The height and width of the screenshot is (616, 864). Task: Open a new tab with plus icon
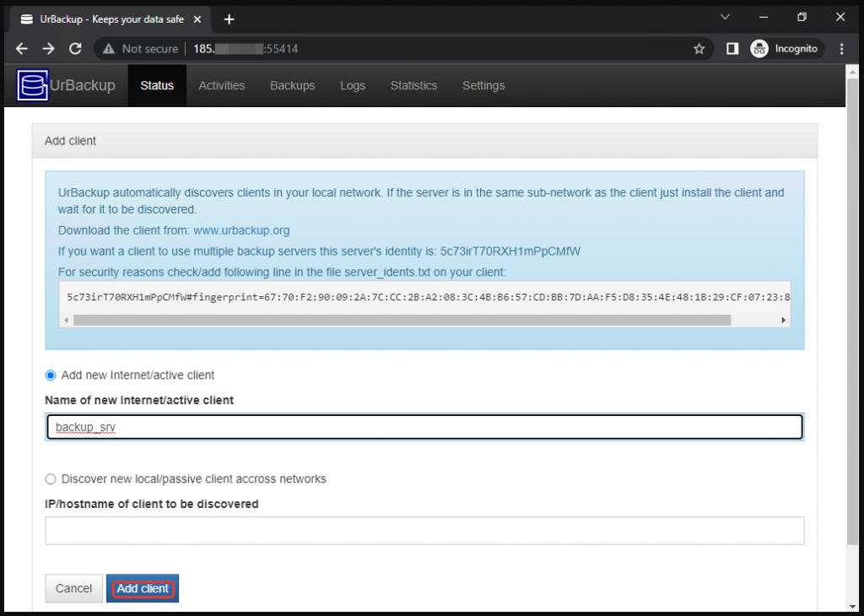click(x=229, y=19)
